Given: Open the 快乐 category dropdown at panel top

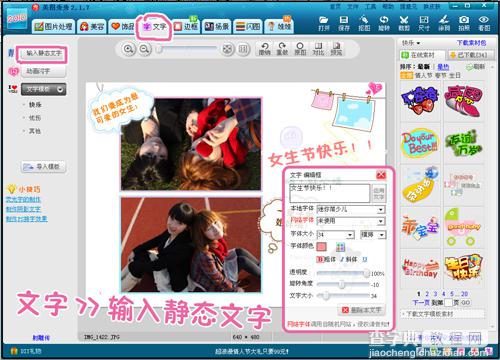Looking at the screenshot, I should tap(411, 43).
